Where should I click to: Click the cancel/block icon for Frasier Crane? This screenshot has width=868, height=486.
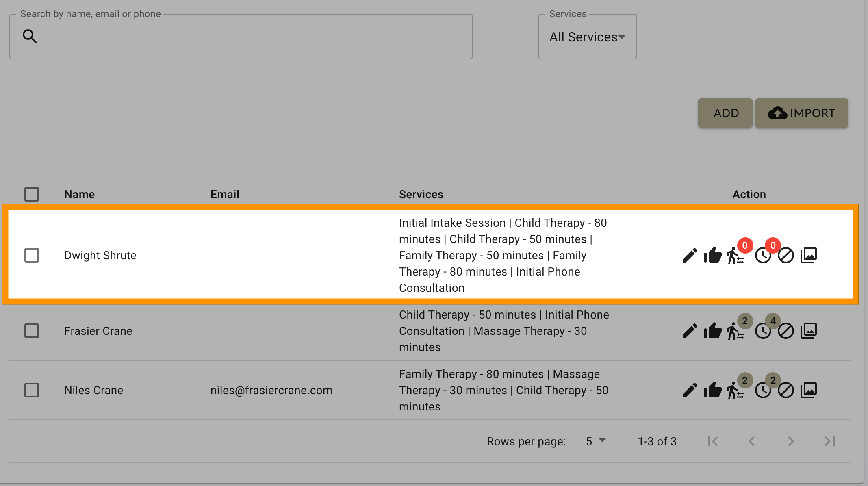[x=786, y=331]
